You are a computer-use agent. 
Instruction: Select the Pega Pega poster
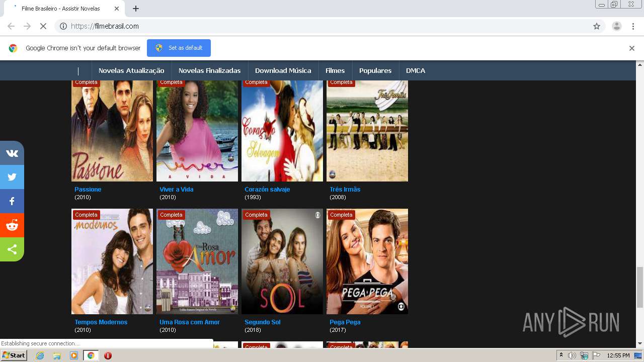point(367,261)
